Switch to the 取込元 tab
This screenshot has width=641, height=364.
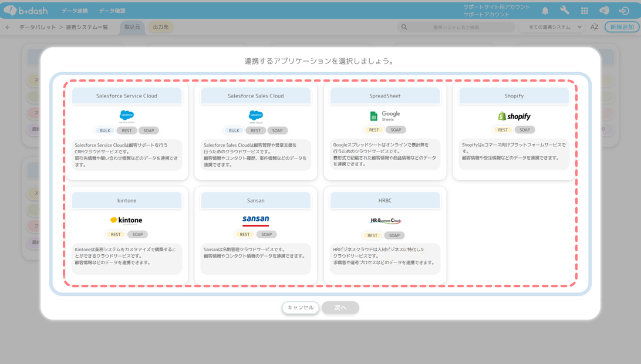(132, 27)
